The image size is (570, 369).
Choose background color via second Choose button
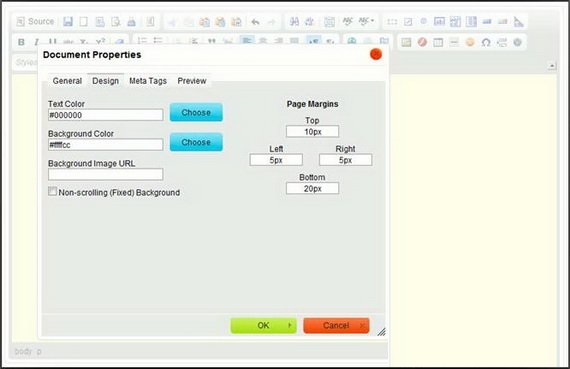click(x=196, y=142)
